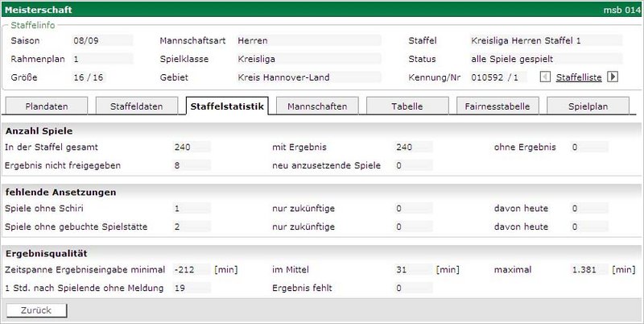Image resolution: width=644 pixels, height=324 pixels.
Task: Click the 'Ergebnis nicht freigegeben' value 8
Action: [x=192, y=165]
